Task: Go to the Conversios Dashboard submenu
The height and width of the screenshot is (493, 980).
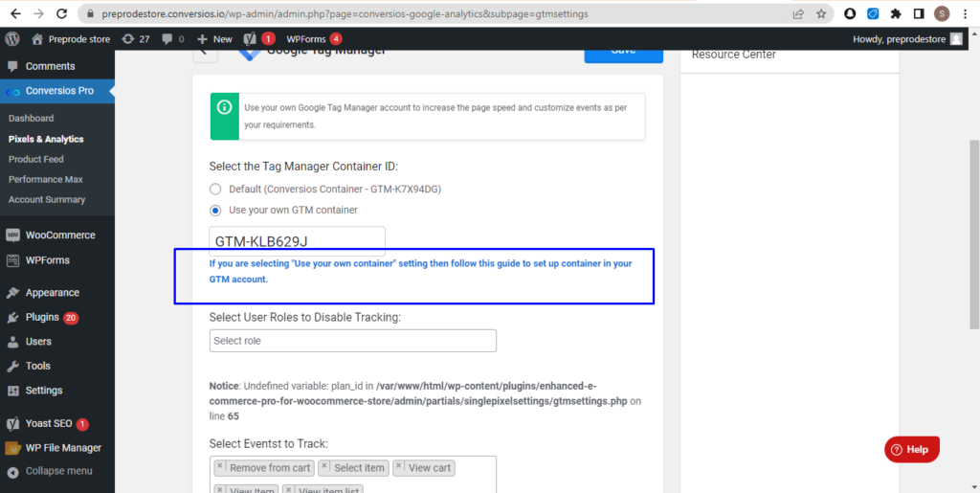Action: [x=32, y=118]
